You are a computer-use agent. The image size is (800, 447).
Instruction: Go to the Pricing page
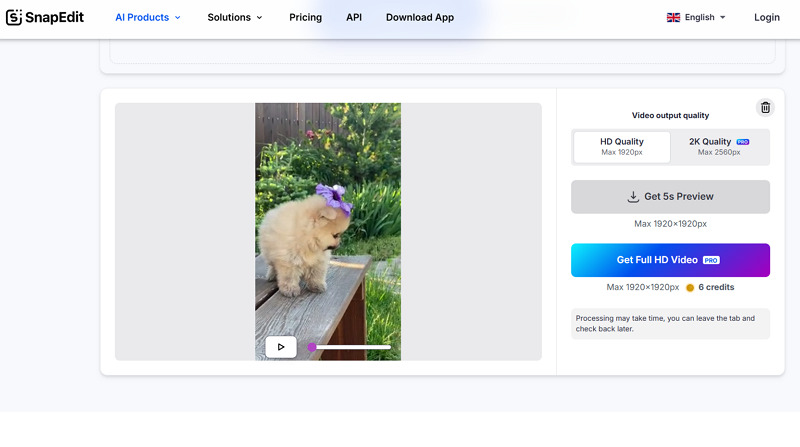pyautogui.click(x=305, y=18)
